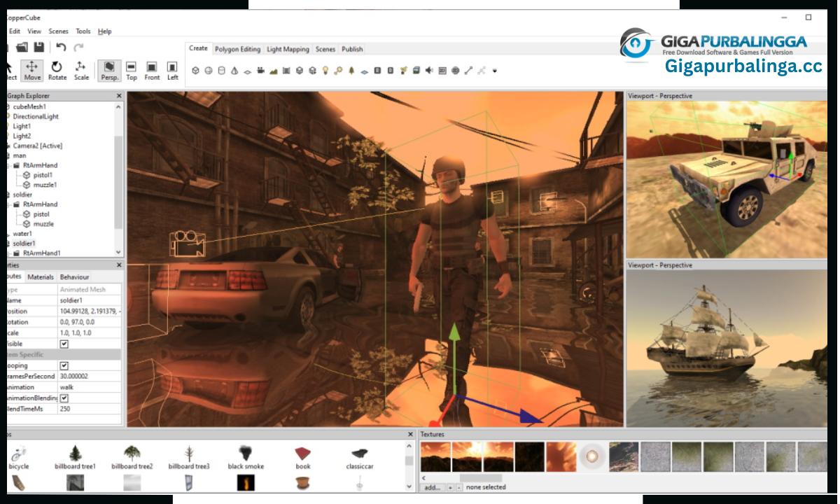Select the book prefab
This screenshot has width=840, height=504.
(302, 457)
